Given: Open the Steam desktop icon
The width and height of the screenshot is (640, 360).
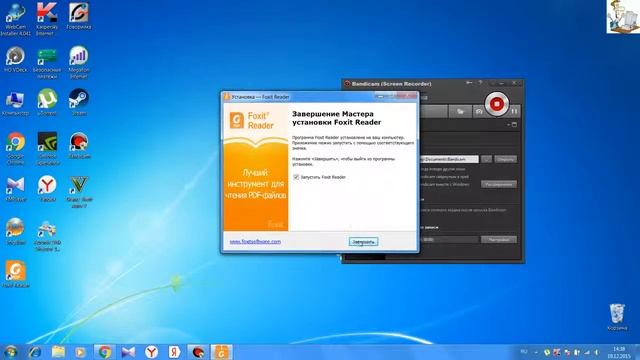Looking at the screenshot, I should [79, 102].
